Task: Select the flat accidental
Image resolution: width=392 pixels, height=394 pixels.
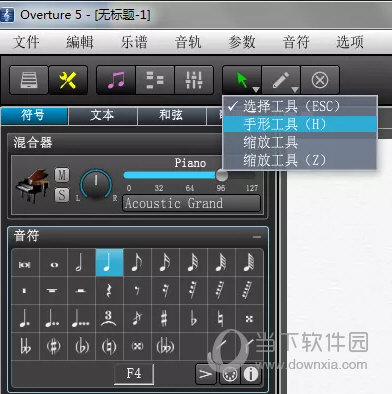Action: (193, 318)
